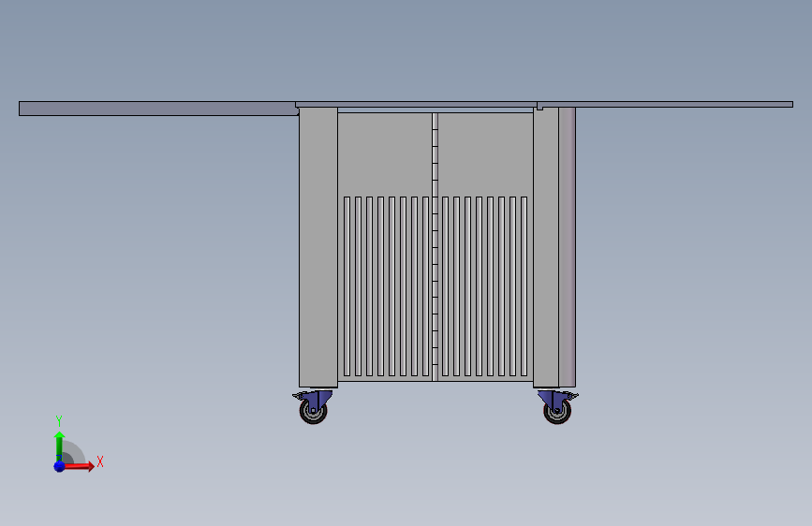Select the right caster wheel of the cart
This screenshot has width=812, height=526.
pos(557,411)
